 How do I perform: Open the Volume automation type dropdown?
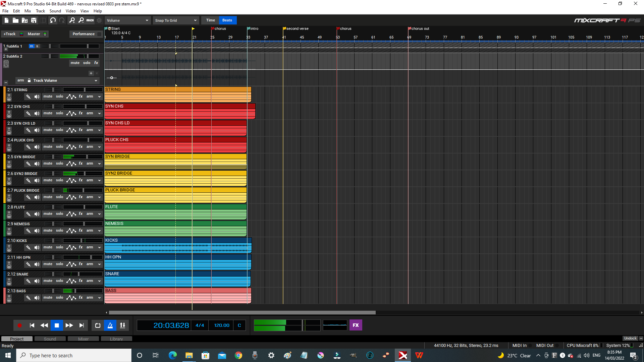click(x=127, y=20)
